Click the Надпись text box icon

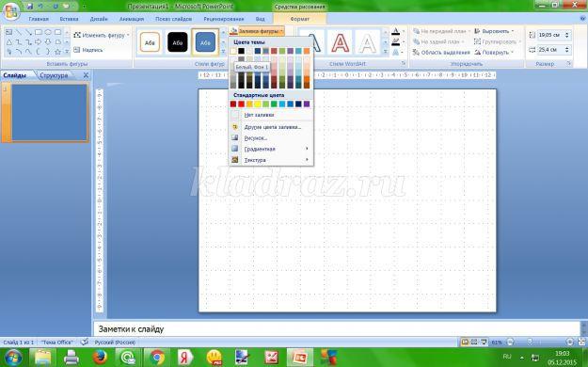point(77,50)
